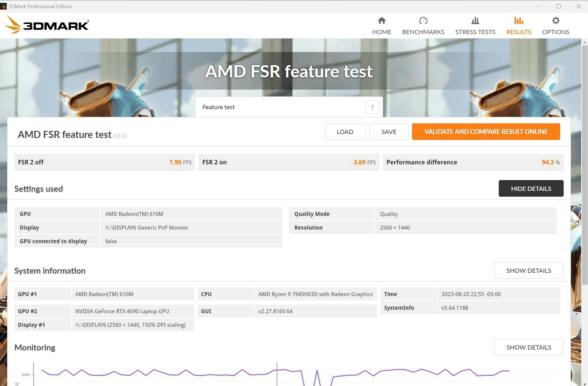Screen dimensions: 588x386
Task: Collapse settings with HIDE DETAILS
Action: click(531, 188)
